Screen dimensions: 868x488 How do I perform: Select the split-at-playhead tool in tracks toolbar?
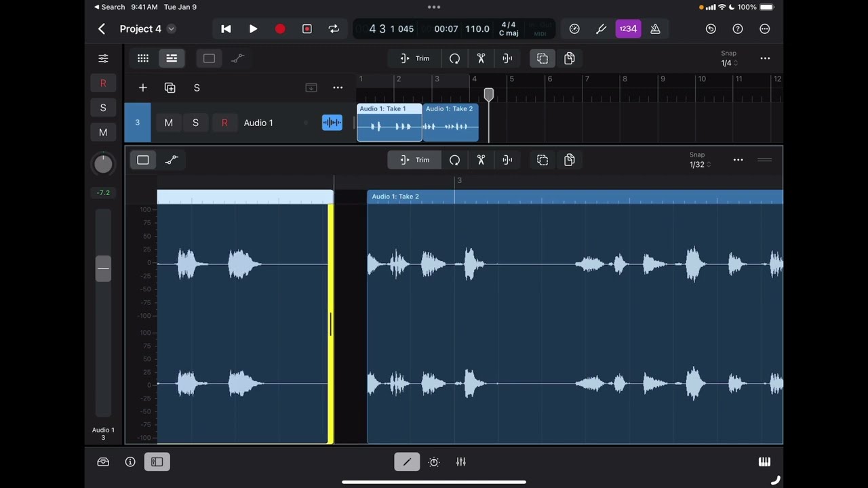point(507,58)
